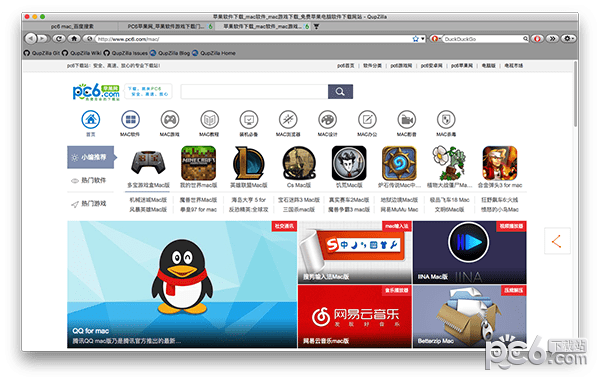Go back with the browser Back arrow
This screenshot has width=600, height=382.
(31, 38)
